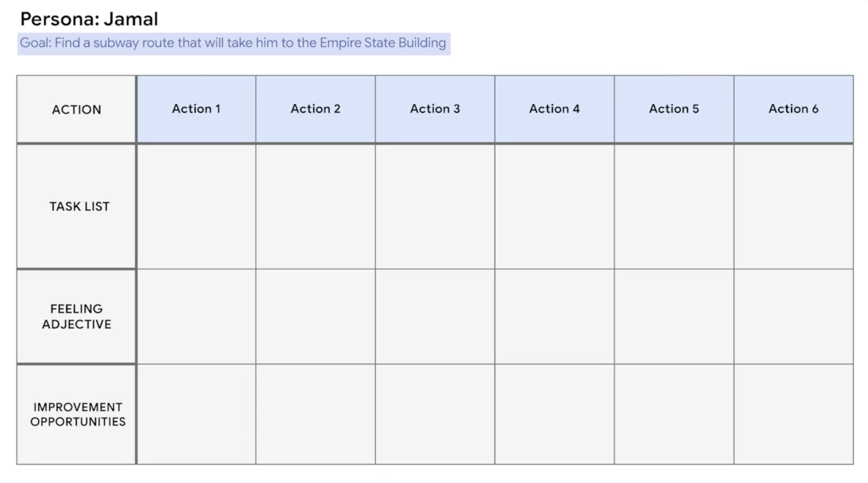868x483 pixels.
Task: Select the Action 2 column header
Action: tap(315, 109)
